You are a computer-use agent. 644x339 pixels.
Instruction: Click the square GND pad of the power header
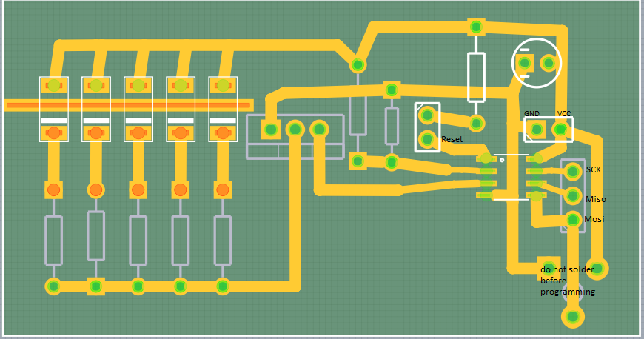[537, 130]
